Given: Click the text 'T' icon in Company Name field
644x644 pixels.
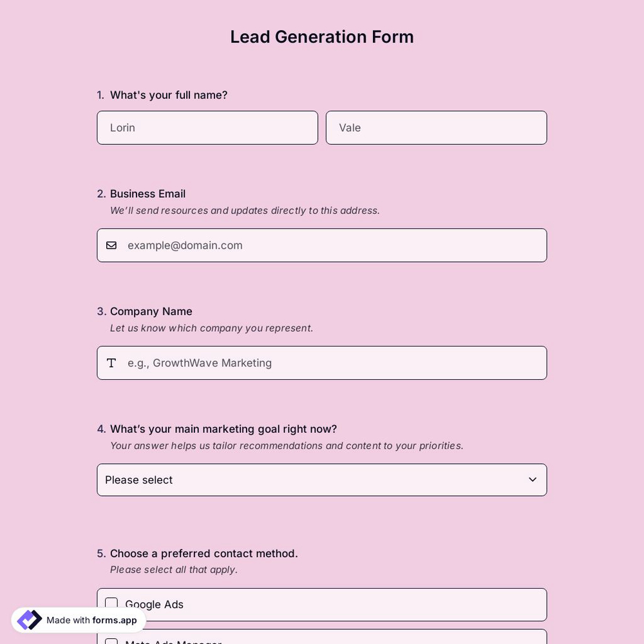Looking at the screenshot, I should (111, 363).
